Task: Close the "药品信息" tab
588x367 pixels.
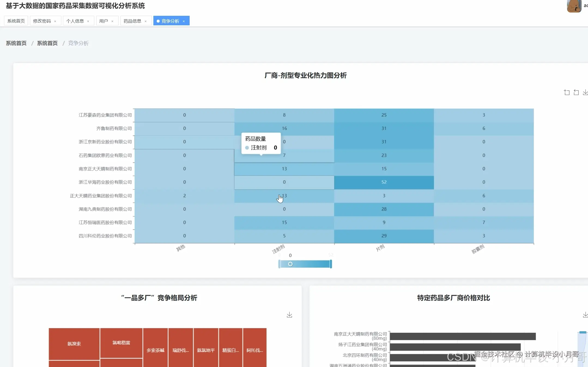Action: coord(146,21)
